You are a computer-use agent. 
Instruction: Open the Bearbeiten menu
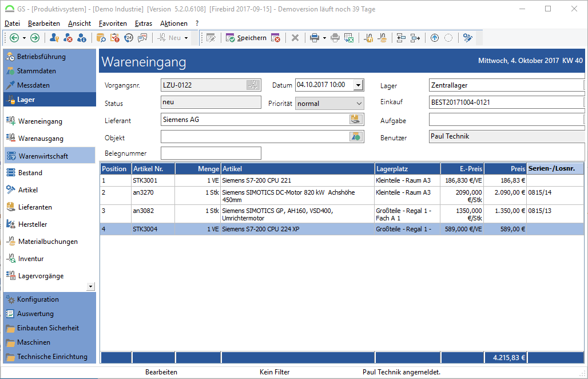[44, 23]
